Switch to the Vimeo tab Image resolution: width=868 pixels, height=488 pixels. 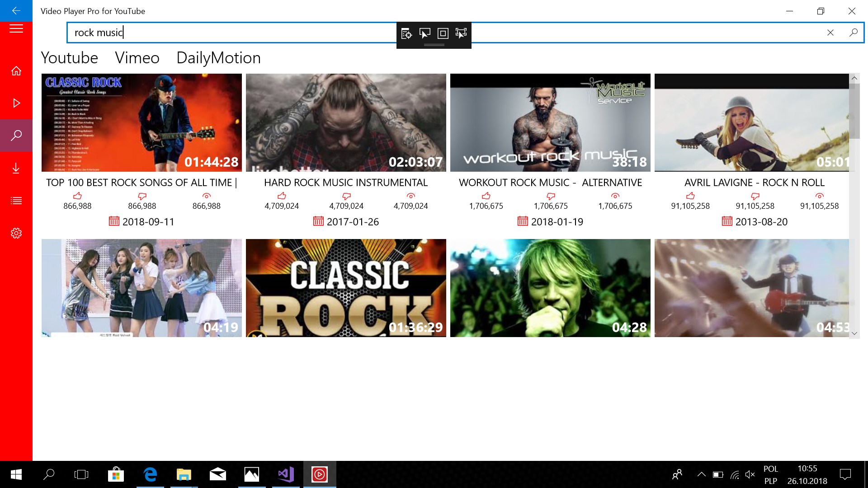[x=137, y=58]
